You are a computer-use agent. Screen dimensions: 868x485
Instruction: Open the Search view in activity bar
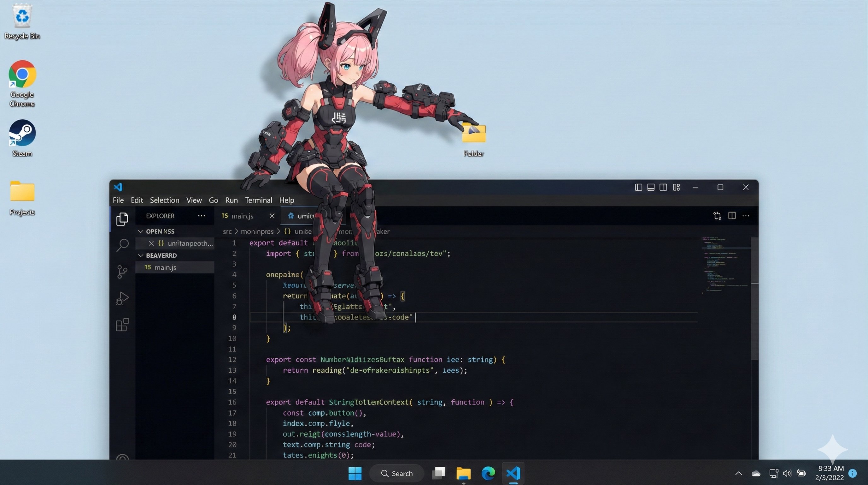[122, 245]
